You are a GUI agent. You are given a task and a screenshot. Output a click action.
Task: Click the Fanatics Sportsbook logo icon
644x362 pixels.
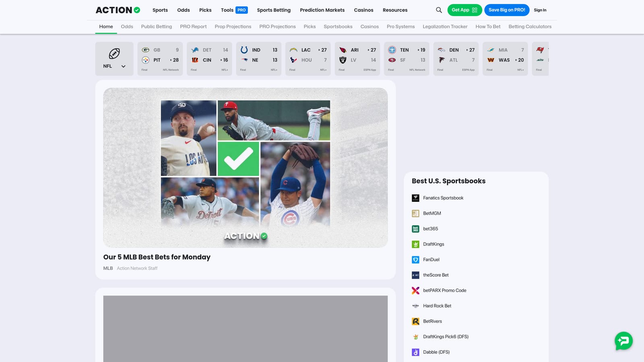coord(415,198)
